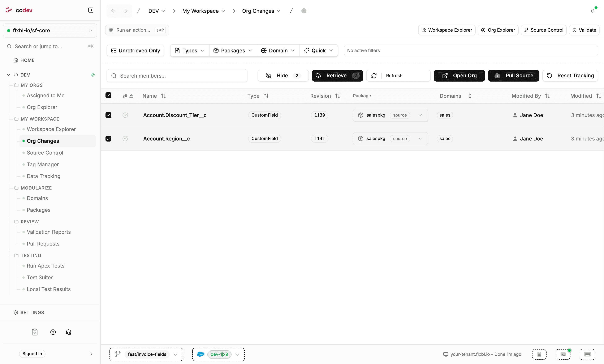Open the My Workspace breadcrumb menu
This screenshot has width=604, height=364.
(203, 11)
